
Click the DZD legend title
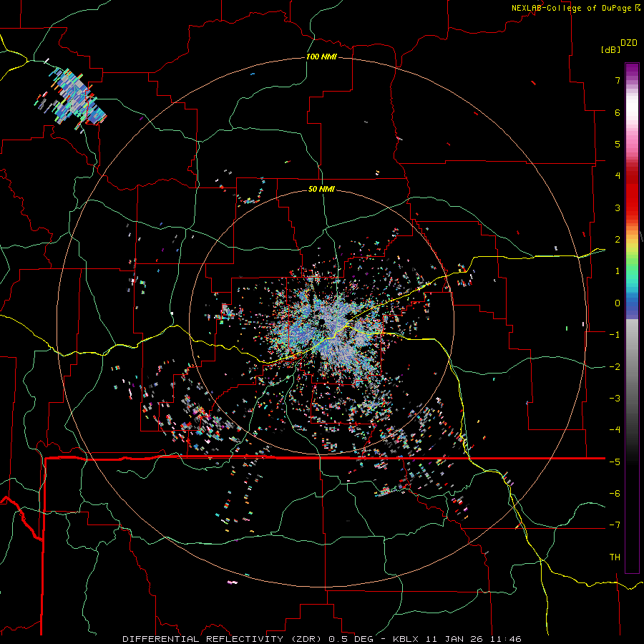(x=629, y=43)
